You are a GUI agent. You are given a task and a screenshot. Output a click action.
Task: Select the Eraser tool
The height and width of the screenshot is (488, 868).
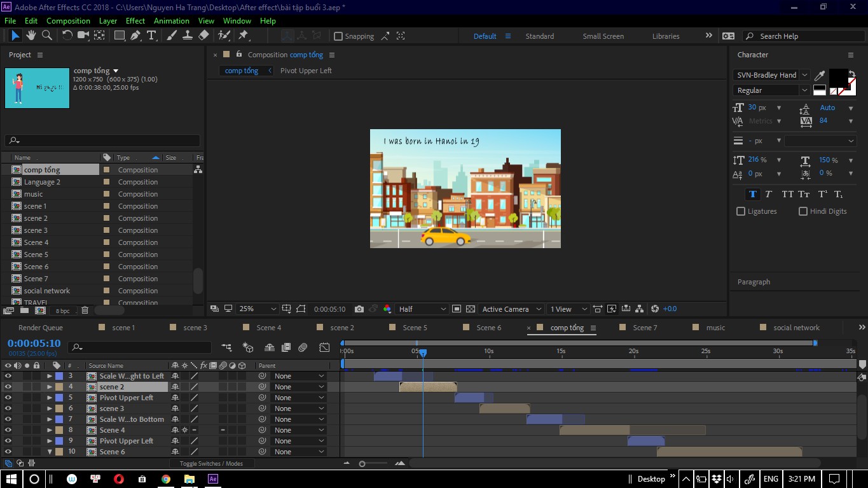(203, 36)
